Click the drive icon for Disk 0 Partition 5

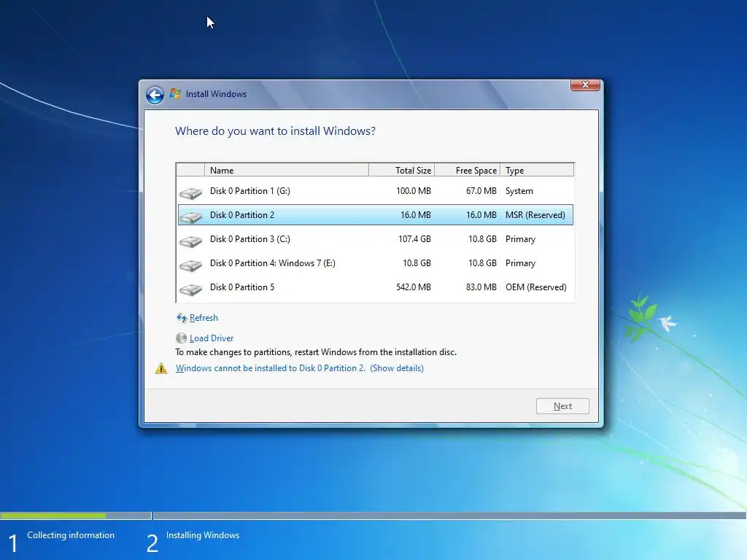click(x=190, y=289)
